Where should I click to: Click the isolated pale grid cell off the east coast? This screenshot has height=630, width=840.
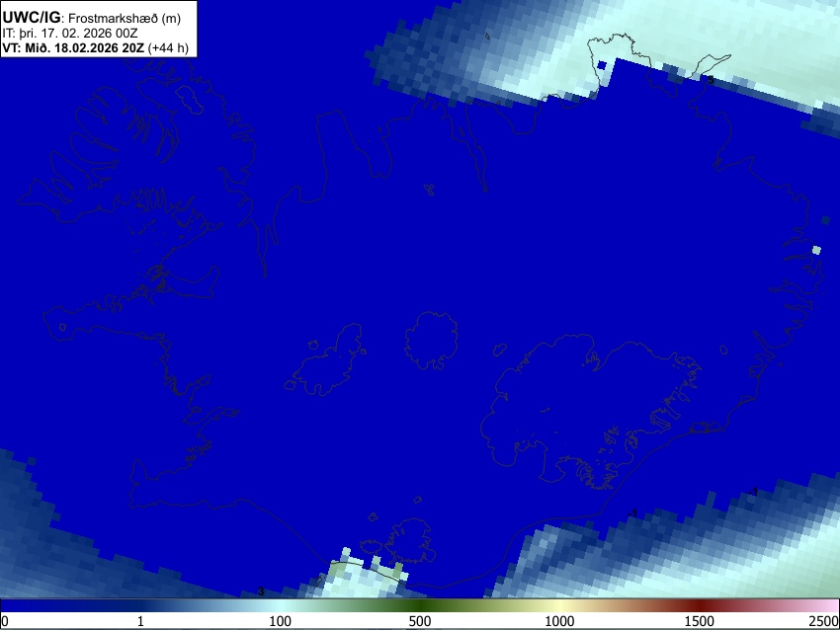pyautogui.click(x=816, y=250)
